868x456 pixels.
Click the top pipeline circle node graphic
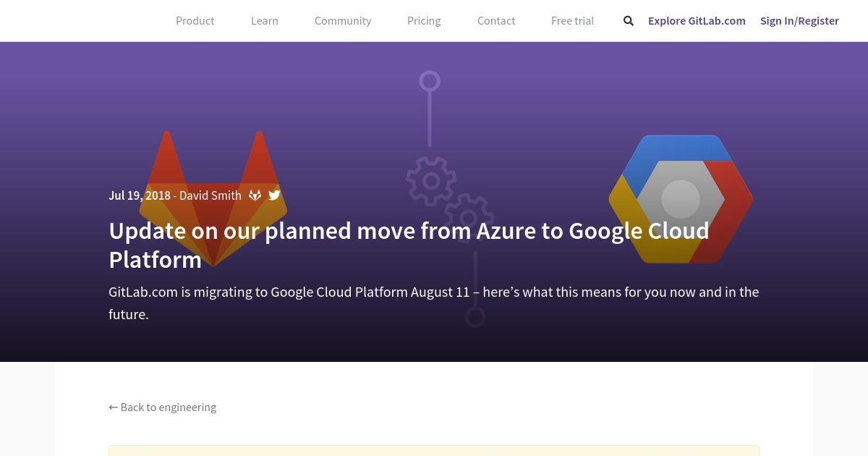pyautogui.click(x=430, y=80)
